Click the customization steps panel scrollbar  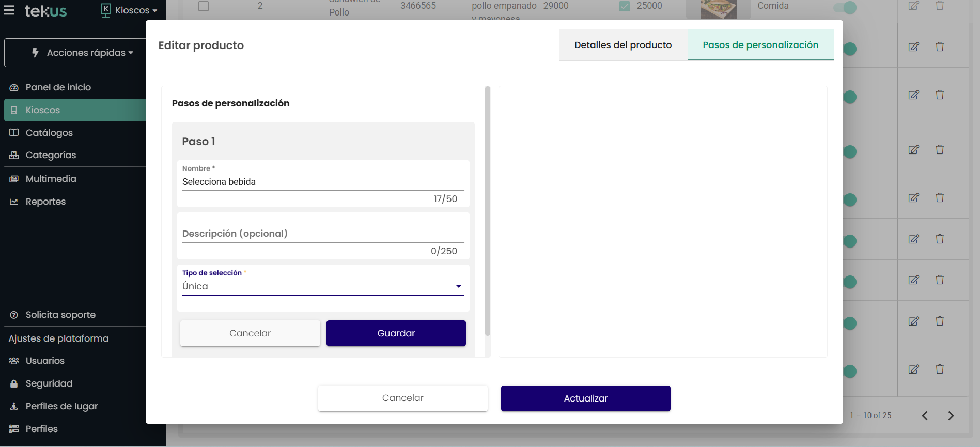pyautogui.click(x=488, y=212)
